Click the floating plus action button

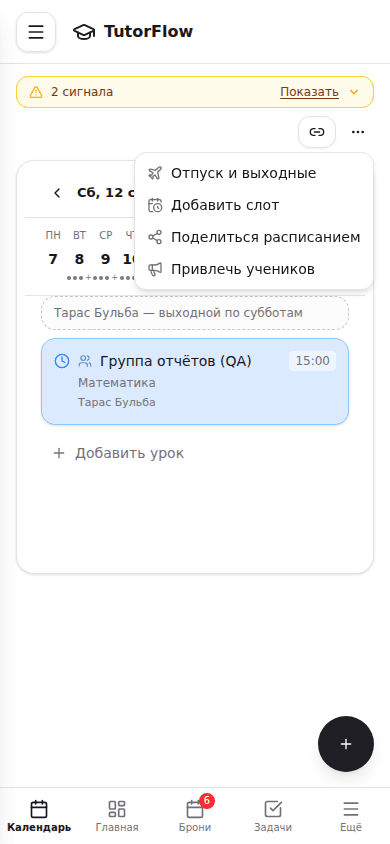[346, 744]
